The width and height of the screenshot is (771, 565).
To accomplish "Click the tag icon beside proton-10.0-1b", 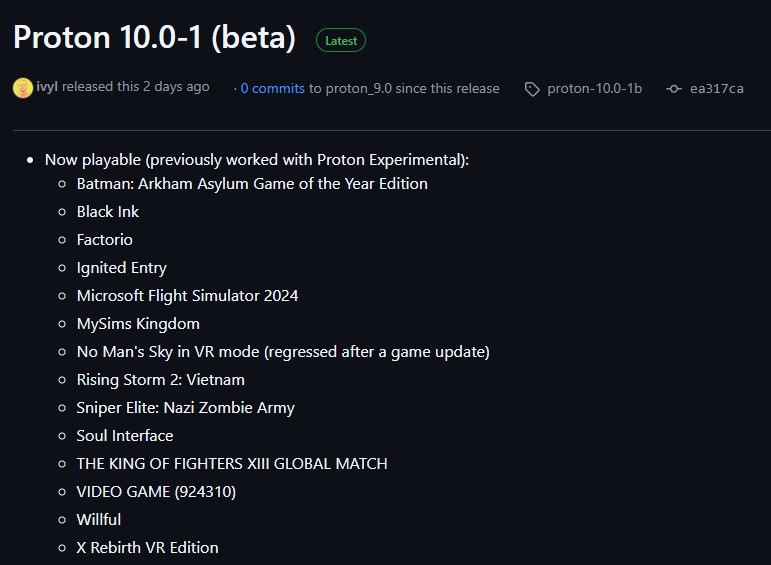I will point(532,89).
